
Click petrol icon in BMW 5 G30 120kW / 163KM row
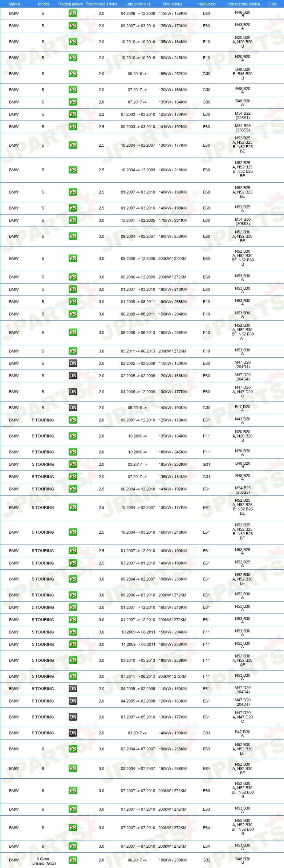click(x=73, y=90)
